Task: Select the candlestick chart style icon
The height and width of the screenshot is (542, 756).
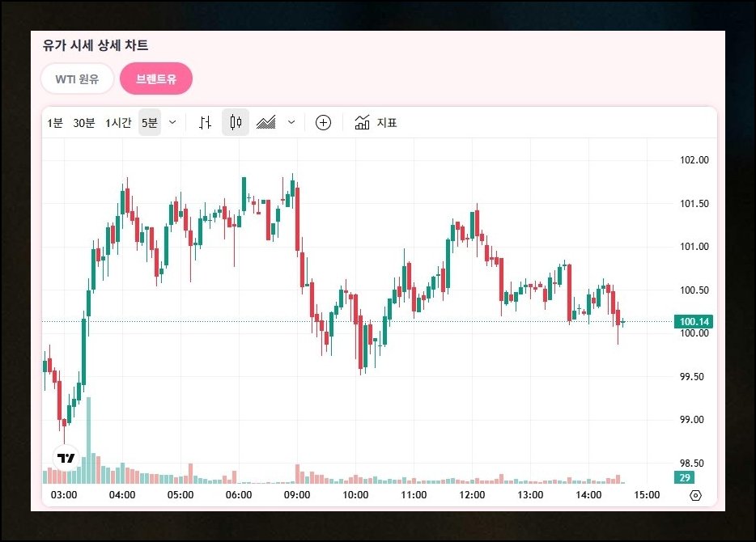Action: (236, 122)
